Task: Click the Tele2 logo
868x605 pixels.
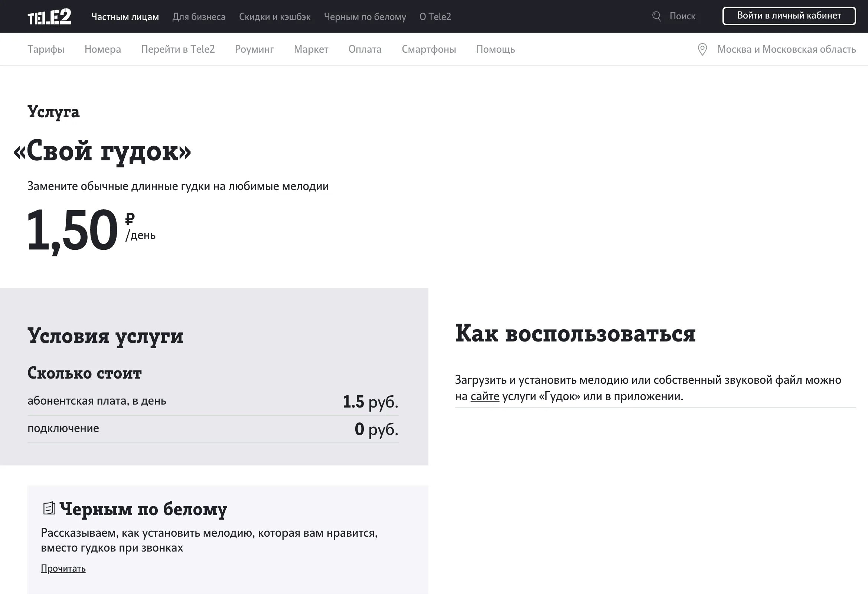Action: (x=49, y=17)
